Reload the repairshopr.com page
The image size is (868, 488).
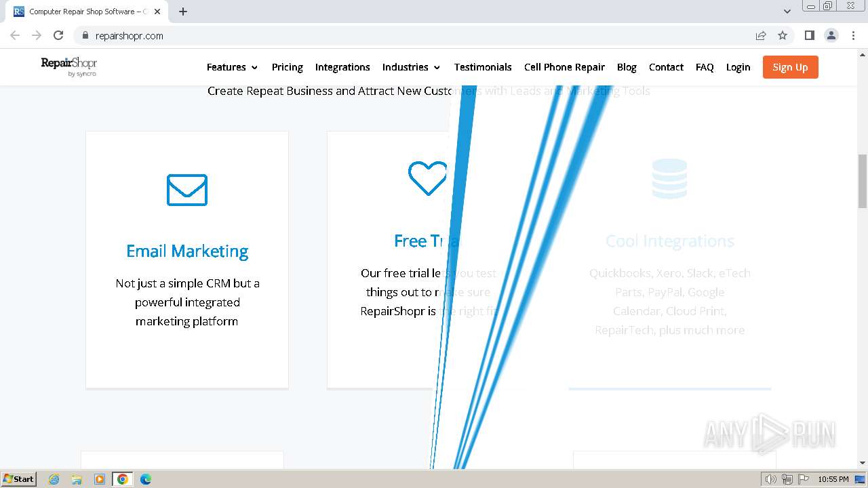[x=58, y=35]
